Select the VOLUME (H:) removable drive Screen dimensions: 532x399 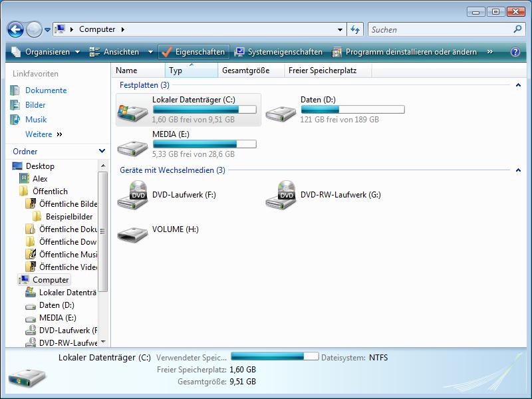click(132, 231)
